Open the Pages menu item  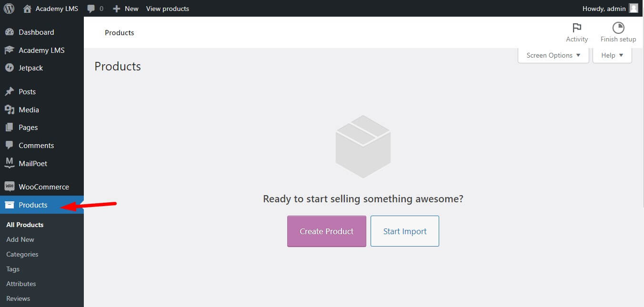pos(42,128)
